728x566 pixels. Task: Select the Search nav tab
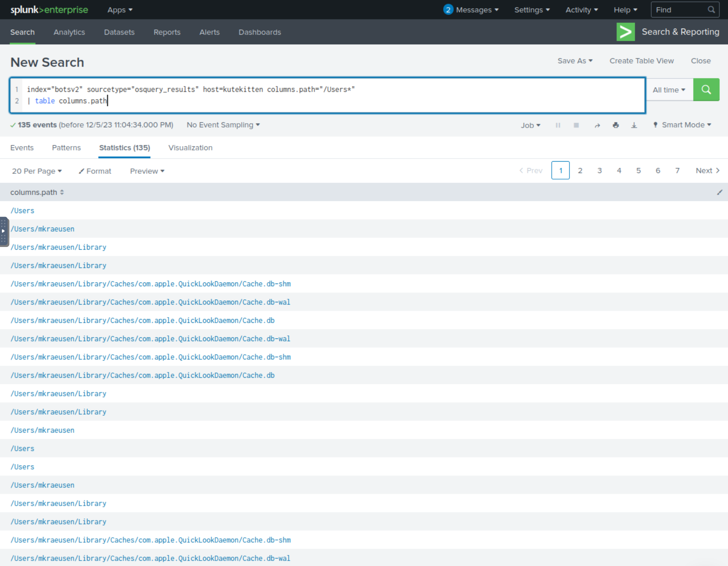[22, 32]
